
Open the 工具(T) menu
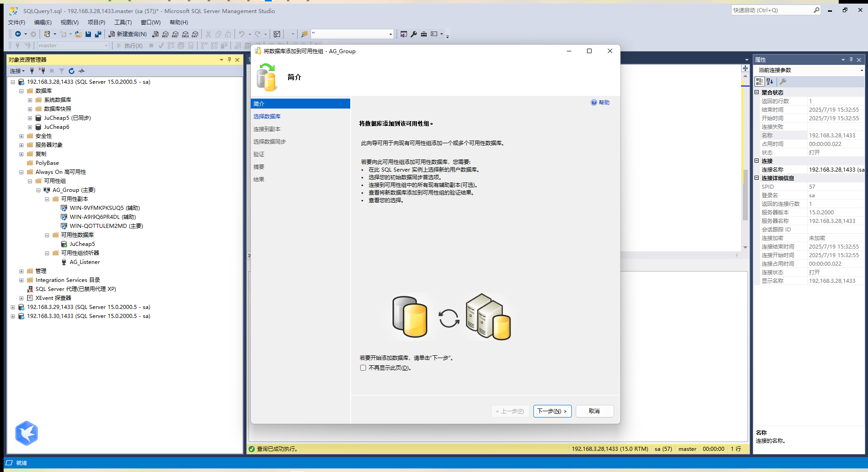[123, 22]
